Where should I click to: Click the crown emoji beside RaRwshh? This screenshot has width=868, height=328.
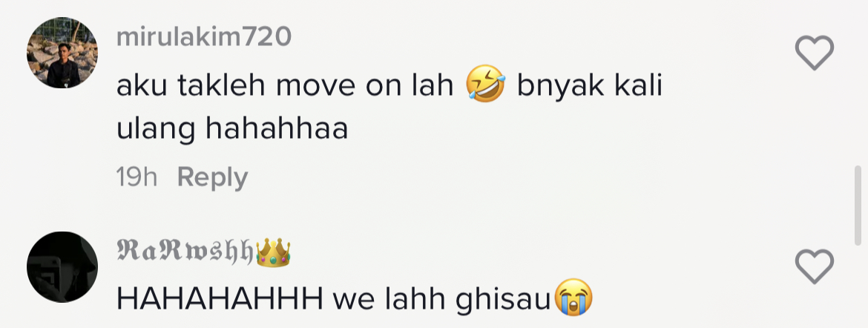tap(273, 252)
